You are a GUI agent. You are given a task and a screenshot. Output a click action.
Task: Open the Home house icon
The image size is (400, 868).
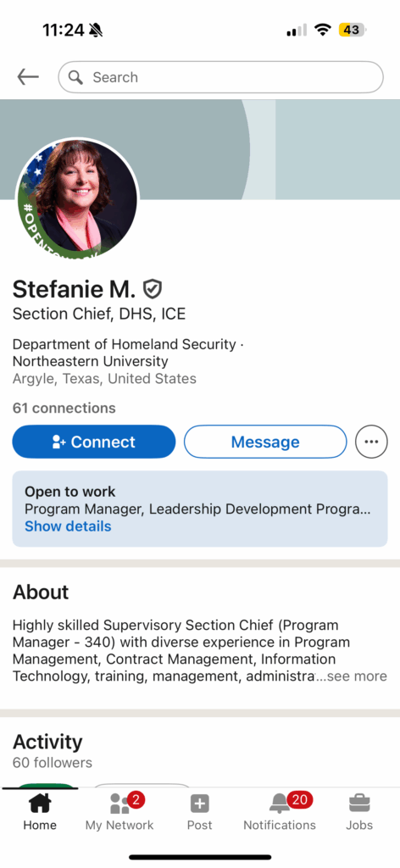pyautogui.click(x=40, y=804)
